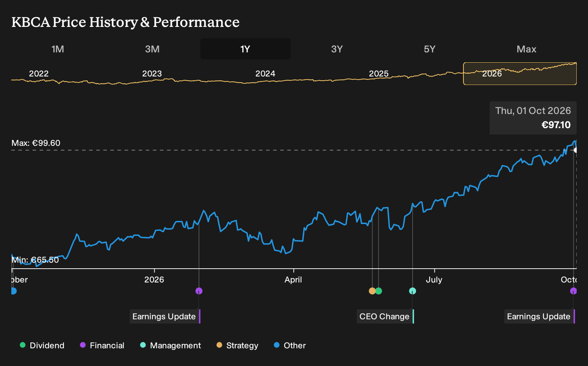Click the purple Financial event dot at October 2026
588x366 pixels.
point(573,291)
